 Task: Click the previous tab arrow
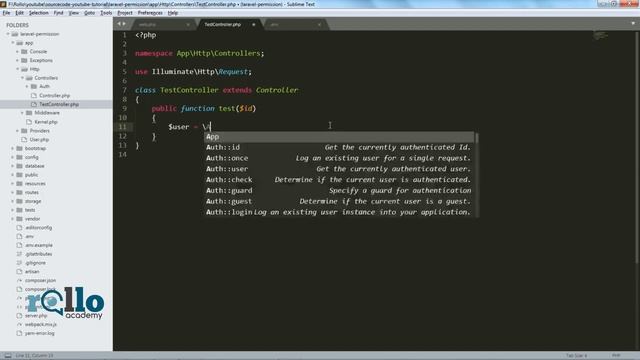tap(119, 24)
